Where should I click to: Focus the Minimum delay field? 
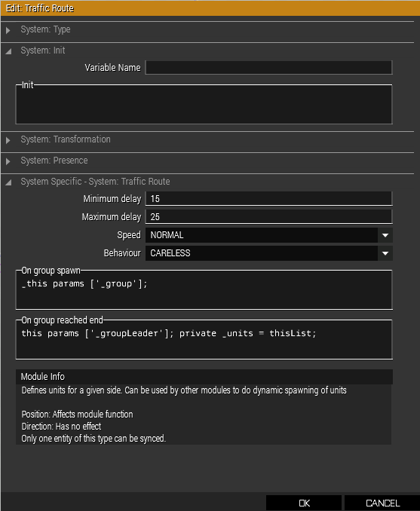click(268, 199)
